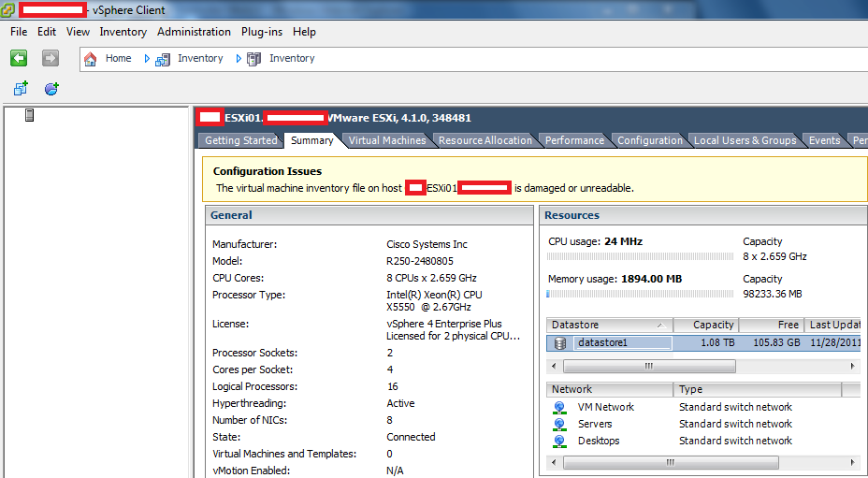Open the Administration menu
Screen dimensions: 868x478
pos(194,32)
